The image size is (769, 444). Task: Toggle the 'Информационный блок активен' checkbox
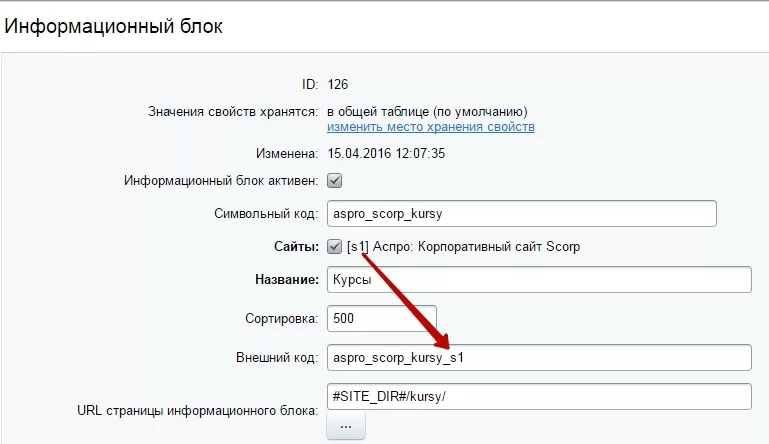click(x=334, y=181)
